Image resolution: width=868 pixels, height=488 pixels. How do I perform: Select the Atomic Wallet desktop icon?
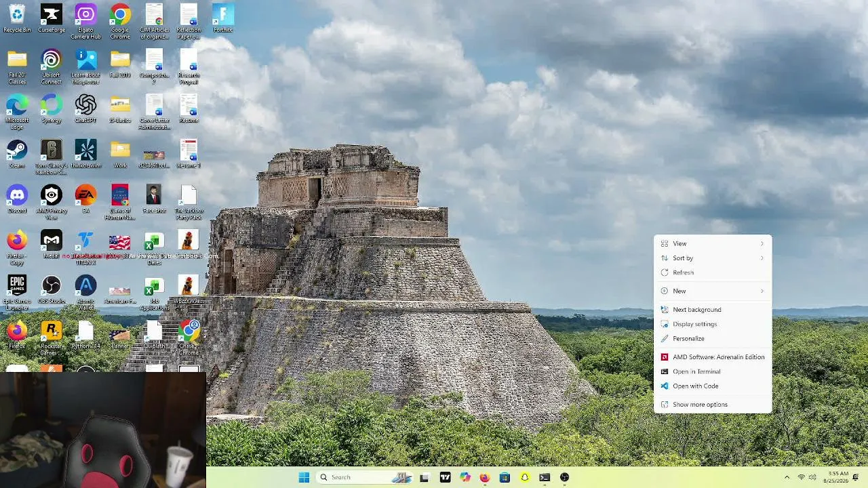pos(85,293)
